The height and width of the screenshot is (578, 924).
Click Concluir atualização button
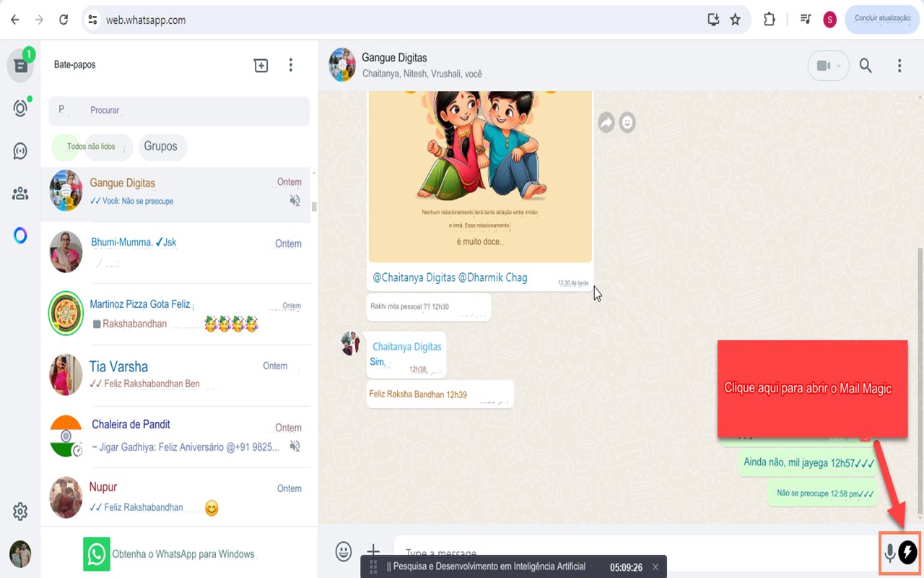[x=882, y=20]
